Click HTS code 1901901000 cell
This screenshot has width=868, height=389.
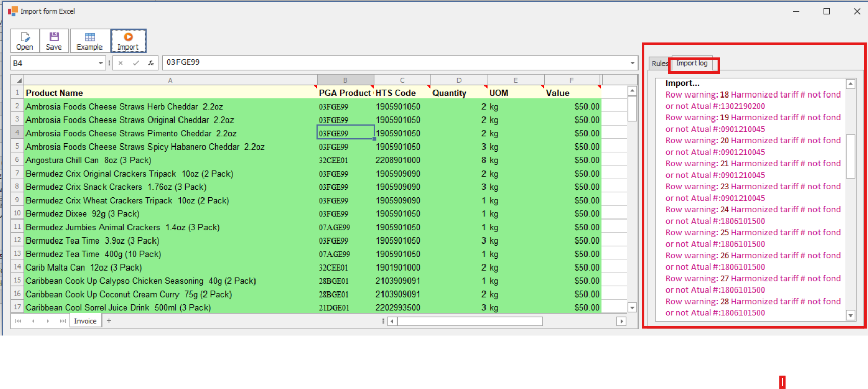click(402, 268)
